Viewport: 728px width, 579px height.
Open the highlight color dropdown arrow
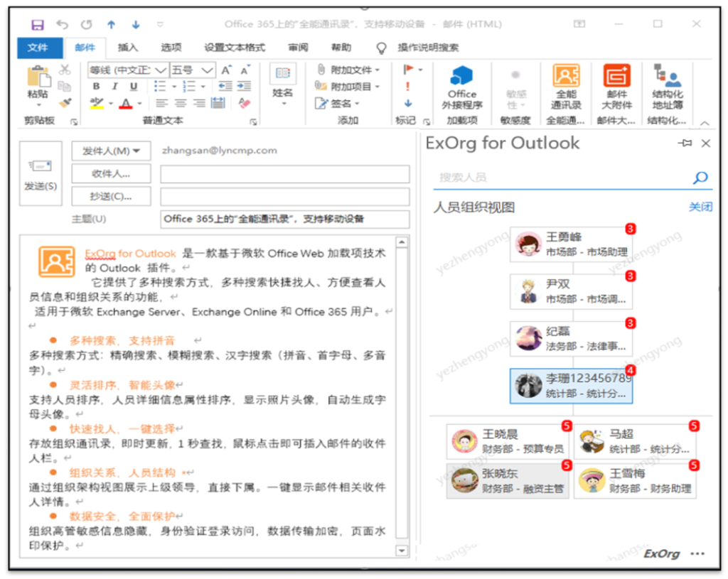[x=111, y=104]
